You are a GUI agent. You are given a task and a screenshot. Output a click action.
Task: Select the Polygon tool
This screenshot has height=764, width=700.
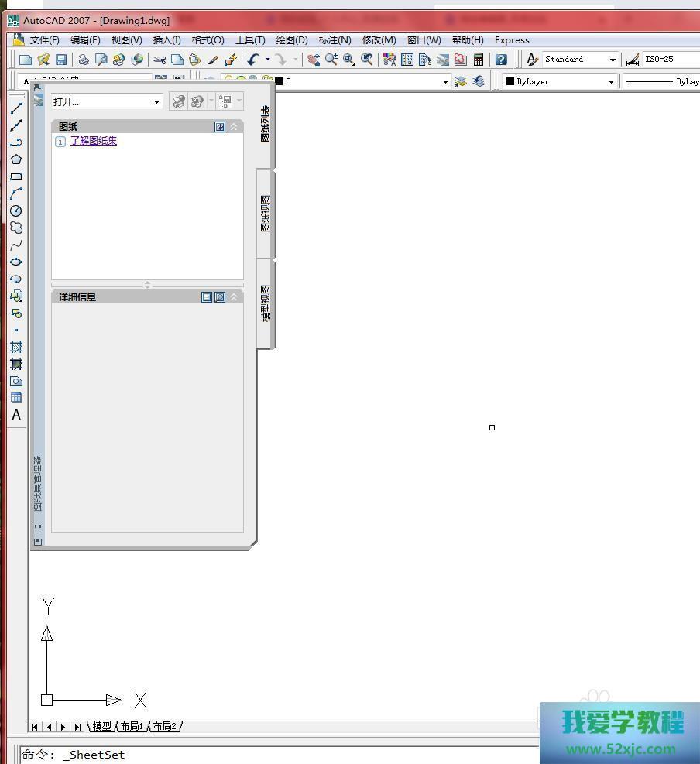tap(15, 159)
